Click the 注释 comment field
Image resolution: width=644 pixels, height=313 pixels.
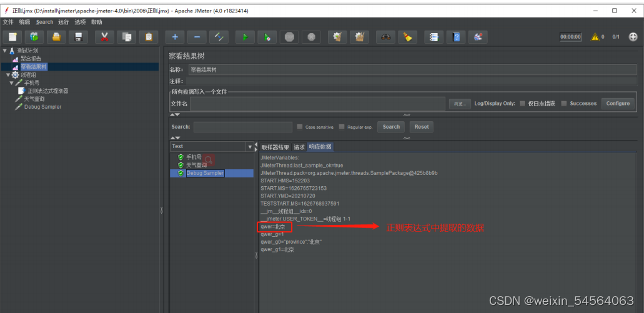411,81
